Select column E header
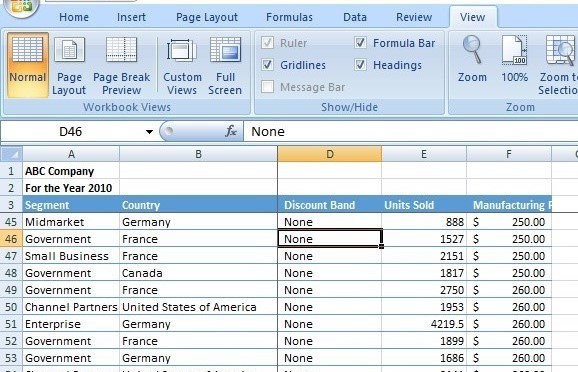 424,154
